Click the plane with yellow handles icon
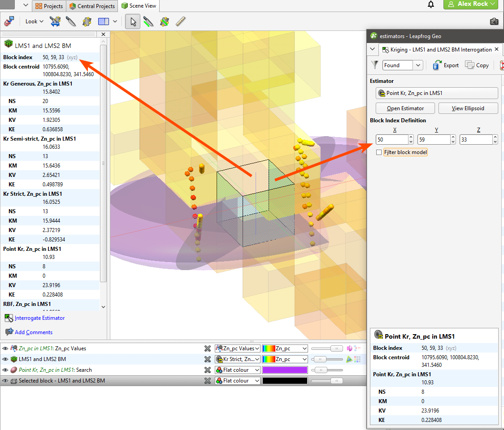504x430 pixels. point(87,21)
